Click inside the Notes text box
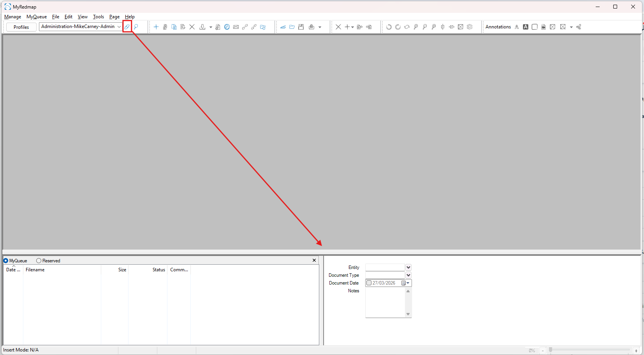 (x=385, y=303)
